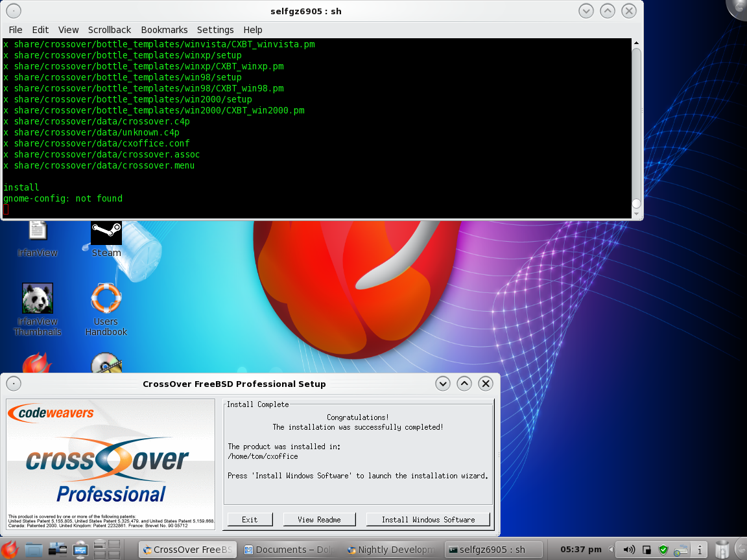This screenshot has height=560, width=747.
Task: Click terminal scrollbar up arrow
Action: [x=636, y=43]
